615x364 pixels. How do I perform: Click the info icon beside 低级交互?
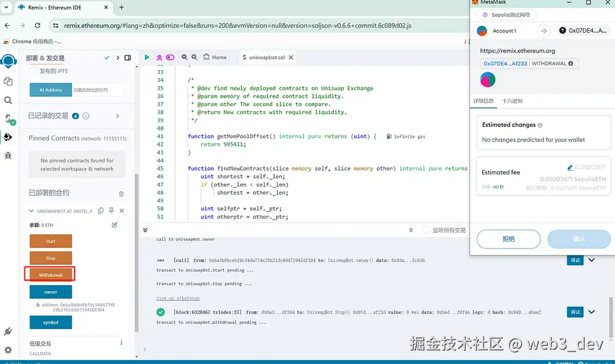[121, 343]
